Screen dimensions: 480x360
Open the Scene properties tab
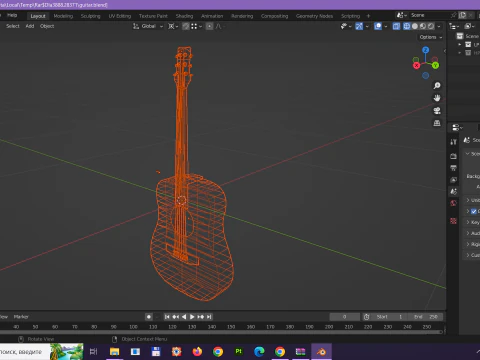[453, 191]
